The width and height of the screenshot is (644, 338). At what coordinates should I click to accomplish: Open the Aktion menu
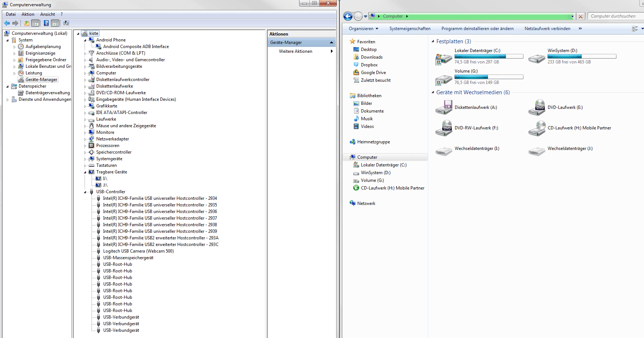click(x=28, y=14)
